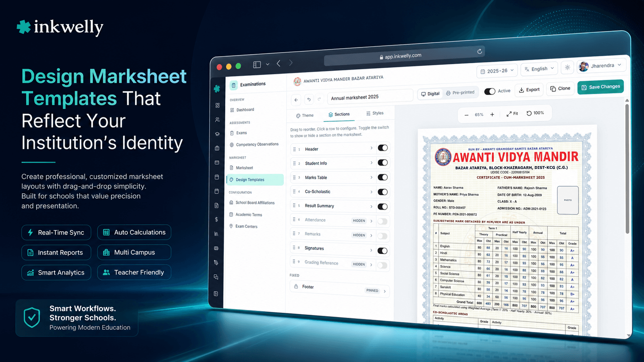Click the browser sidebar toggle icon
Viewport: 644px width, 362px height.
point(257,65)
